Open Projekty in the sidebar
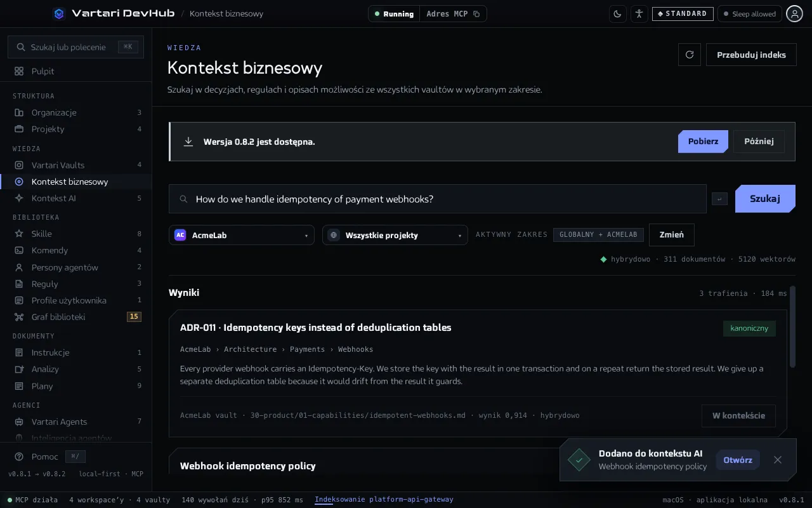 [x=76, y=129]
